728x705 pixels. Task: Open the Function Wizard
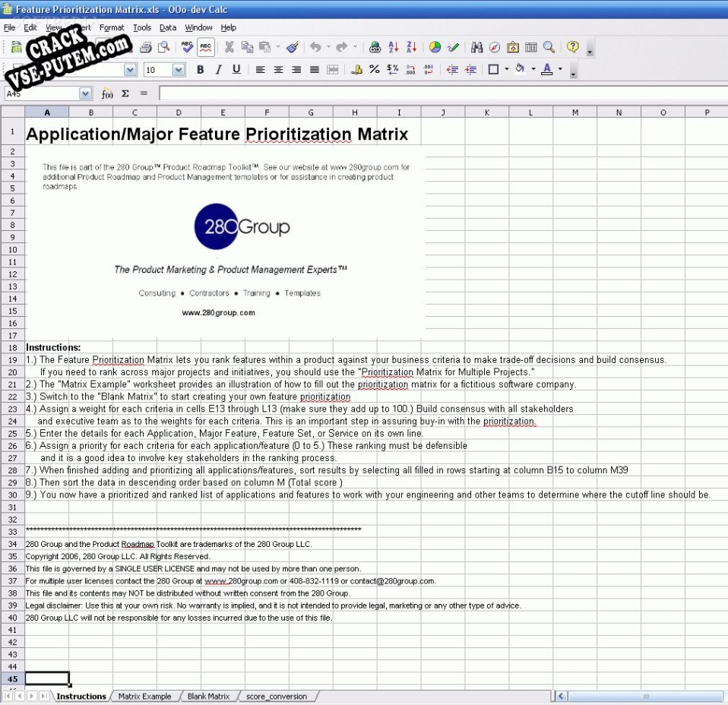[107, 93]
